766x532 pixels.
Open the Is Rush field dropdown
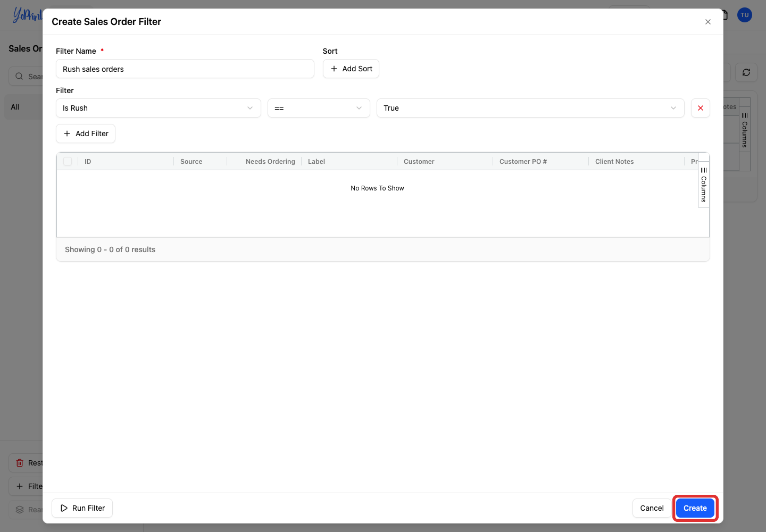point(159,108)
